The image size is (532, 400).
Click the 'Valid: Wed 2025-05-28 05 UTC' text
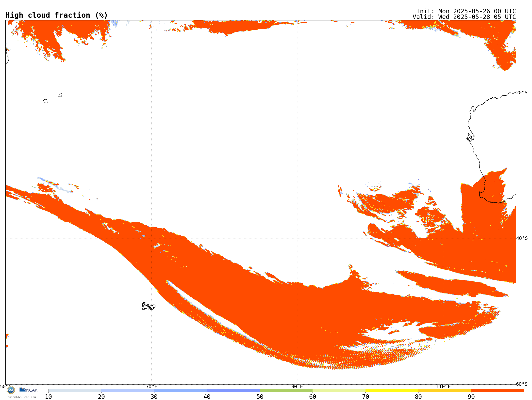pyautogui.click(x=464, y=17)
